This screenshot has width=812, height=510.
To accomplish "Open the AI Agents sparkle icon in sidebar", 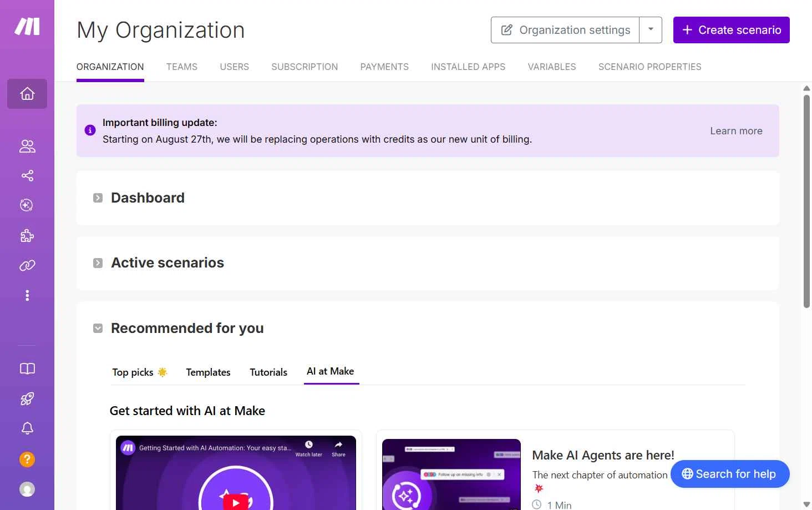I will tap(27, 205).
